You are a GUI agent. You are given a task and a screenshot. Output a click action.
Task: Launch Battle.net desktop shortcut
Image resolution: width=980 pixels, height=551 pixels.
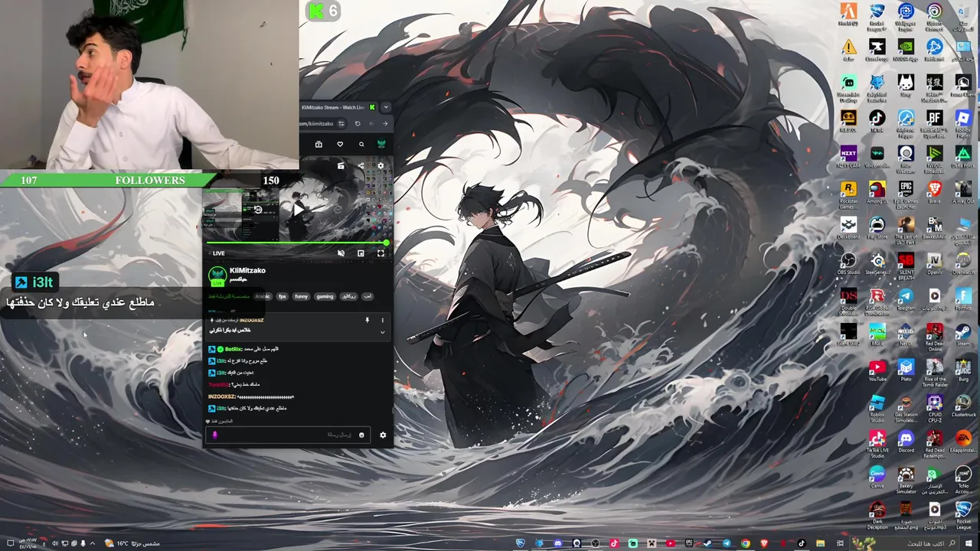[934, 50]
